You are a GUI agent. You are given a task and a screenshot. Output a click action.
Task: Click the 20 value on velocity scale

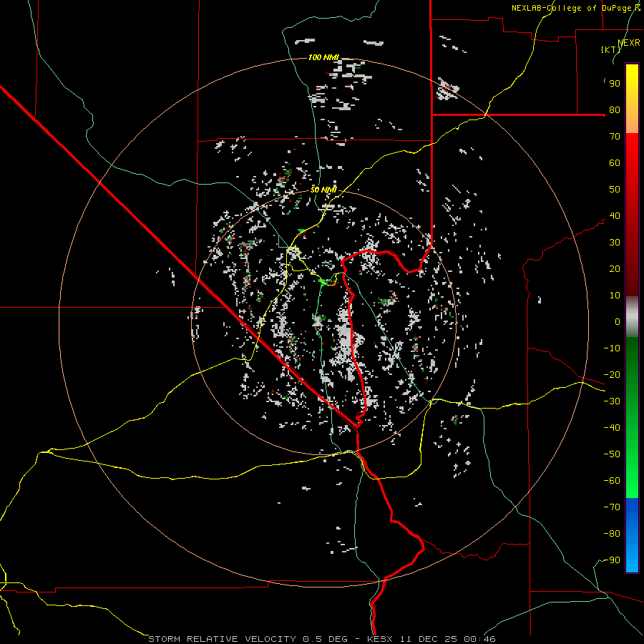coord(615,269)
